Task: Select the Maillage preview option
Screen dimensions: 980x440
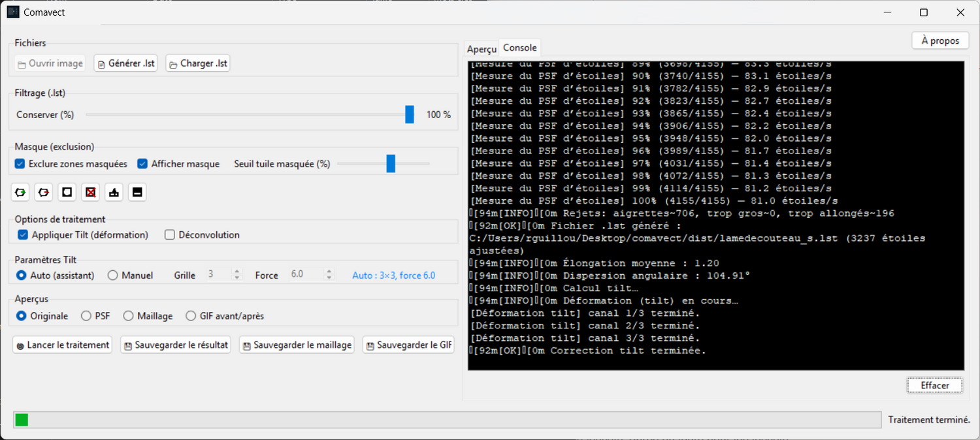Action: coord(129,316)
